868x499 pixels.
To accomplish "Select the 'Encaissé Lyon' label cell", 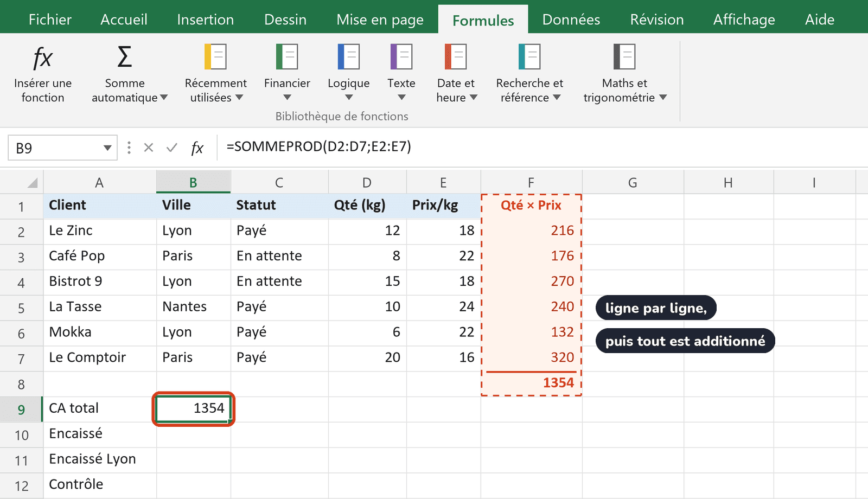I will (x=100, y=460).
